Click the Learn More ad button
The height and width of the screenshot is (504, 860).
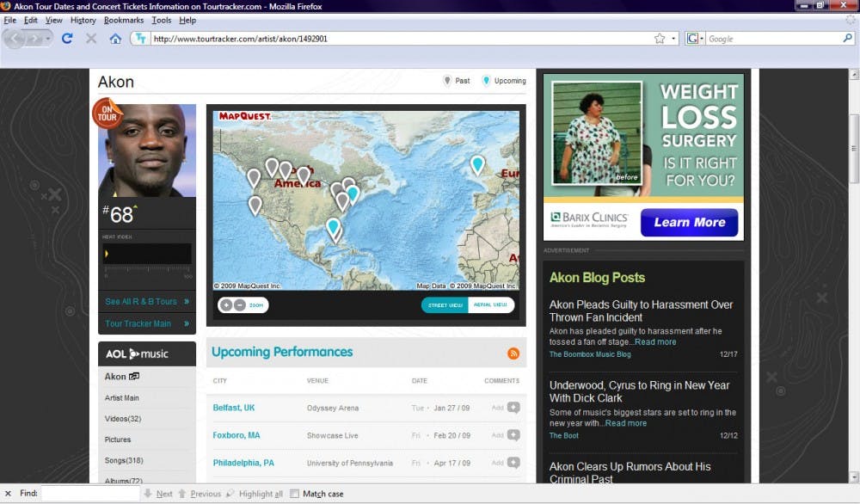coord(689,222)
